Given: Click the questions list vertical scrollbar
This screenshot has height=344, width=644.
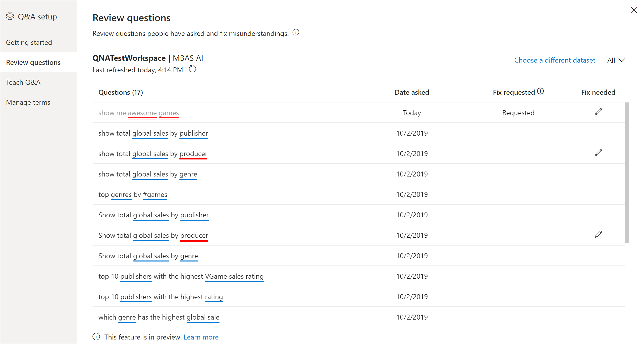Looking at the screenshot, I should 627,173.
